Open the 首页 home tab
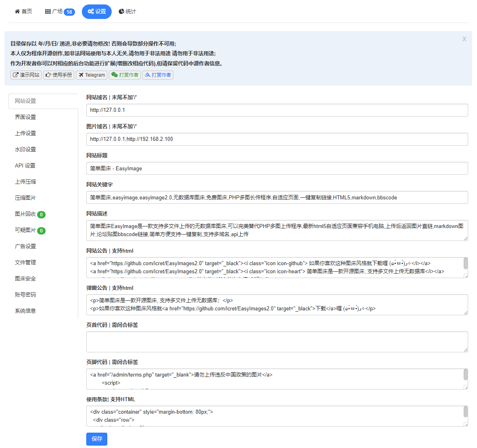Screen dimensions: 477x448 23,12
